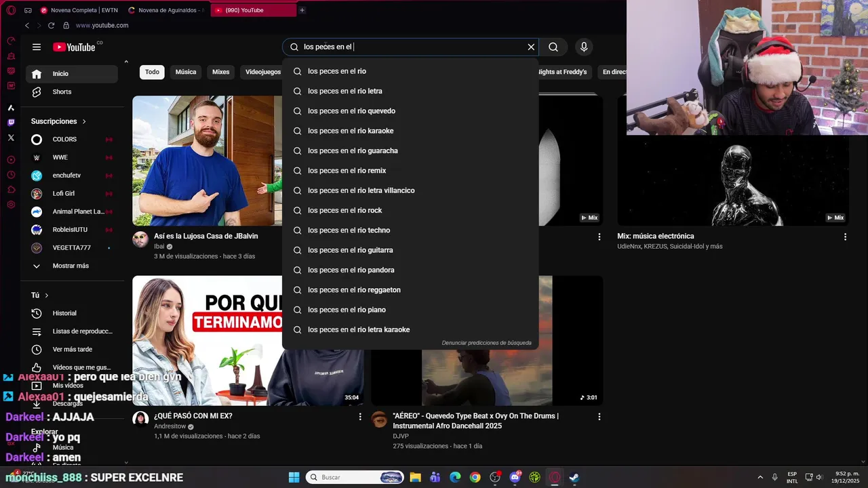The width and height of the screenshot is (868, 488).
Task: Expand Suscripciones chevron
Action: [84, 121]
